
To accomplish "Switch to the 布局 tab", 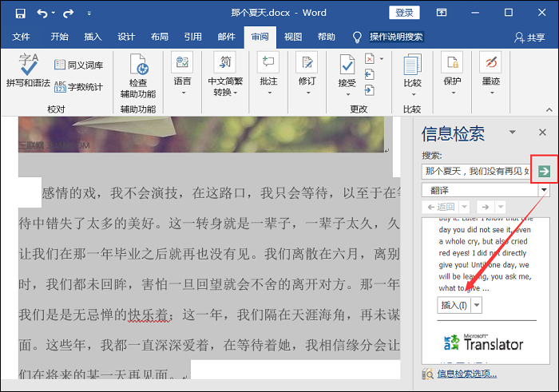I will (160, 37).
